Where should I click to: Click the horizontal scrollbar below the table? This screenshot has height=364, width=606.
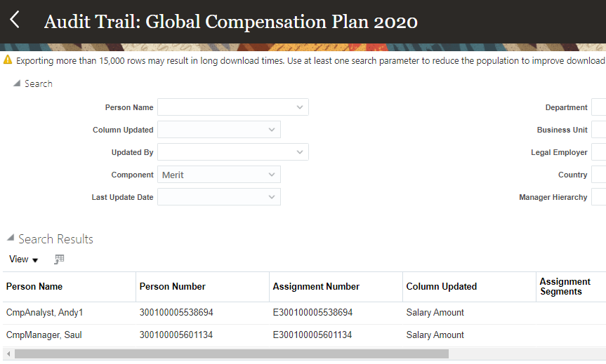pyautogui.click(x=232, y=354)
